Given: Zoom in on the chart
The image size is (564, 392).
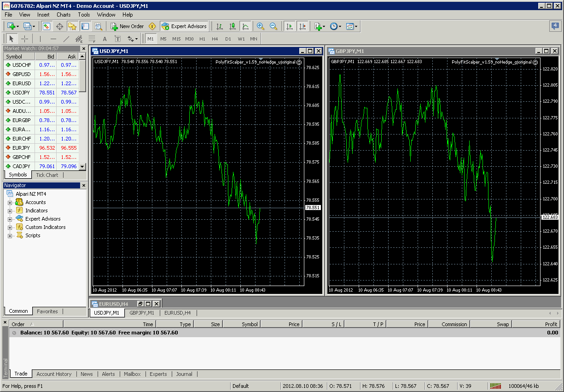Looking at the screenshot, I should tap(261, 26).
